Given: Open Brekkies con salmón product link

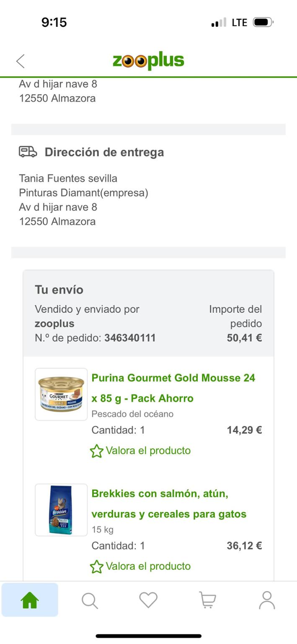Looking at the screenshot, I should click(169, 504).
